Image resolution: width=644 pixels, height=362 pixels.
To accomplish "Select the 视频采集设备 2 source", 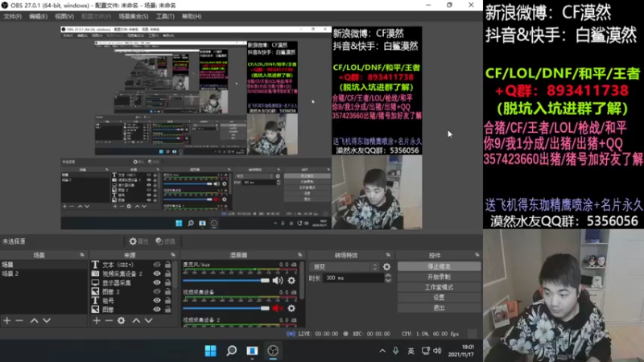I will point(122,274).
